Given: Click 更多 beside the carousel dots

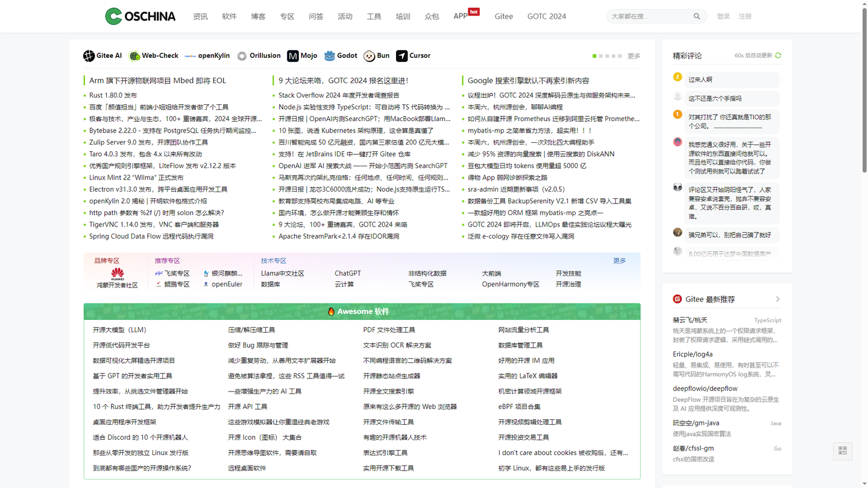Looking at the screenshot, I should pos(634,56).
